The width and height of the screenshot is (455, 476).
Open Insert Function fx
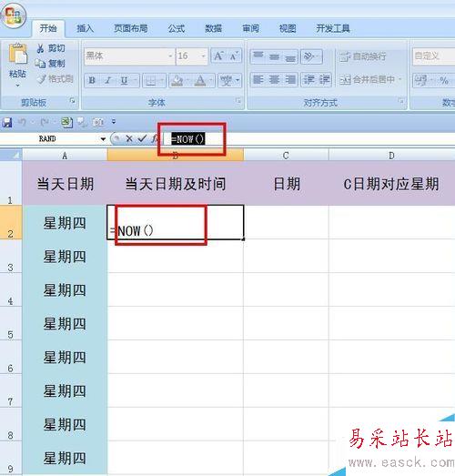tap(155, 138)
